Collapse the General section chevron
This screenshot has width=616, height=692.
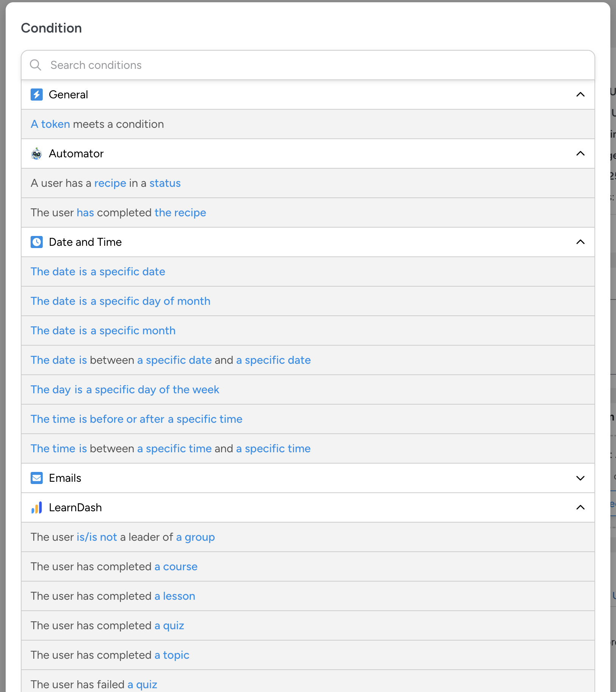click(x=580, y=95)
